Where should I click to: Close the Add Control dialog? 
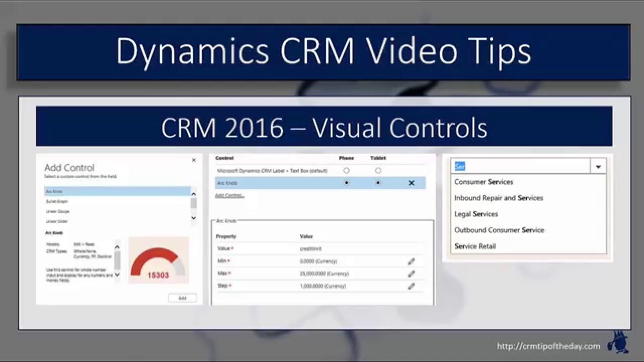[194, 160]
